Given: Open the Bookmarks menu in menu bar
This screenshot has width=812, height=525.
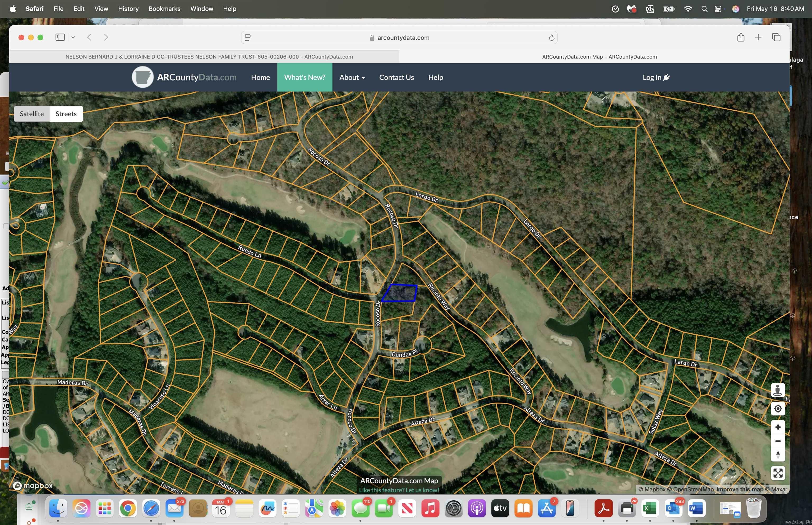Looking at the screenshot, I should 164,9.
